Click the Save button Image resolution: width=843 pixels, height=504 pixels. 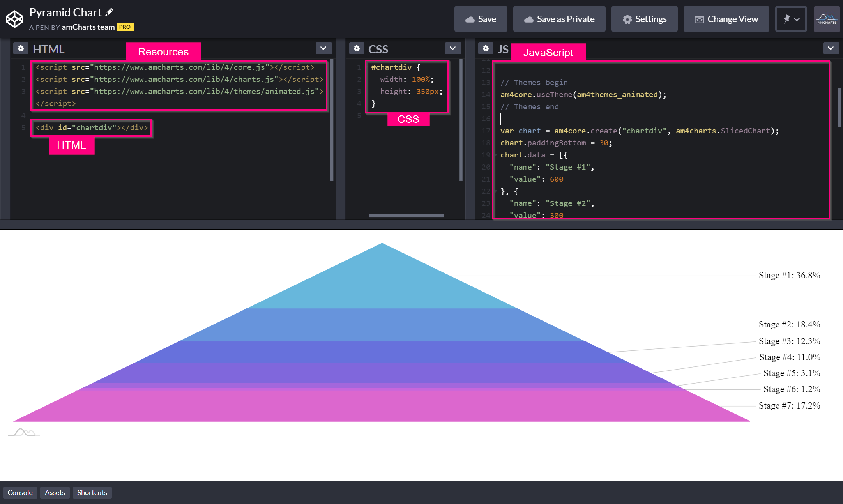click(480, 19)
